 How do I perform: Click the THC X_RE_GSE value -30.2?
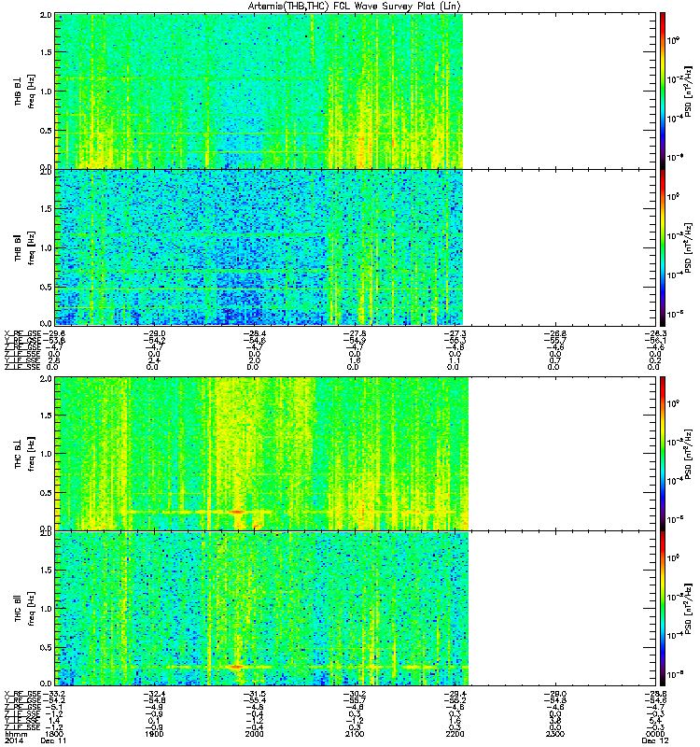[x=355, y=694]
